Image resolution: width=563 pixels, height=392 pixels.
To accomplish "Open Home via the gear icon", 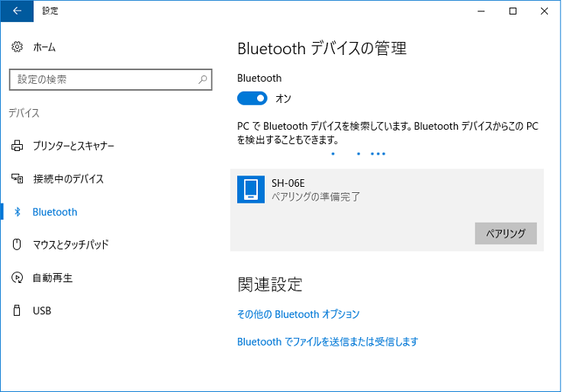I will 17,47.
